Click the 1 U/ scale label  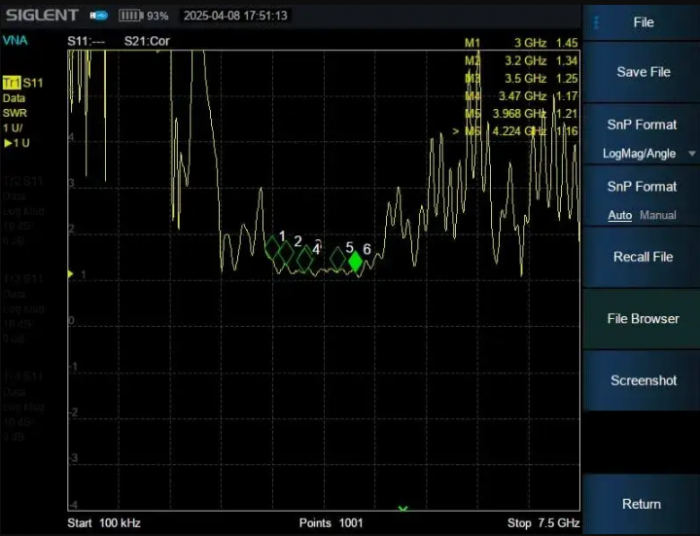12,128
